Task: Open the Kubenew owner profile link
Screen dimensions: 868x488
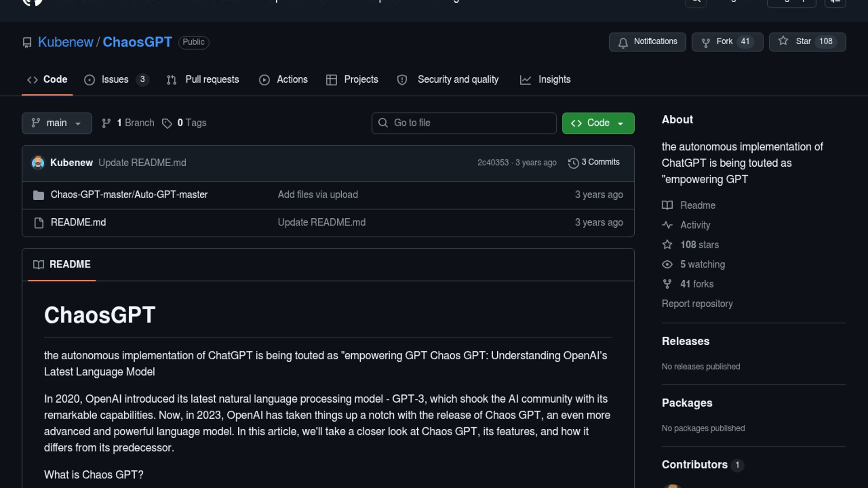Action: coord(65,42)
